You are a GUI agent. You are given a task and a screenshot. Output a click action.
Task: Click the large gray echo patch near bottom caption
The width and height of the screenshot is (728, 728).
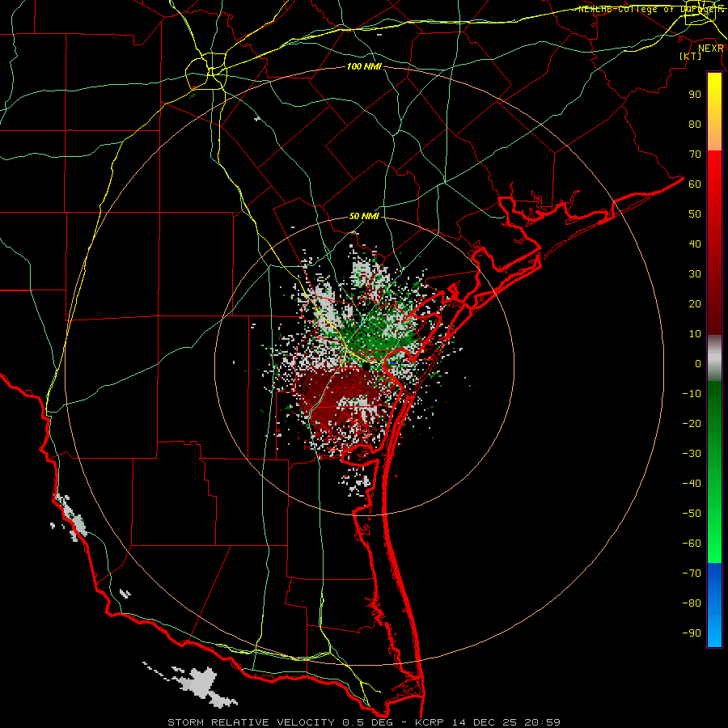202,683
